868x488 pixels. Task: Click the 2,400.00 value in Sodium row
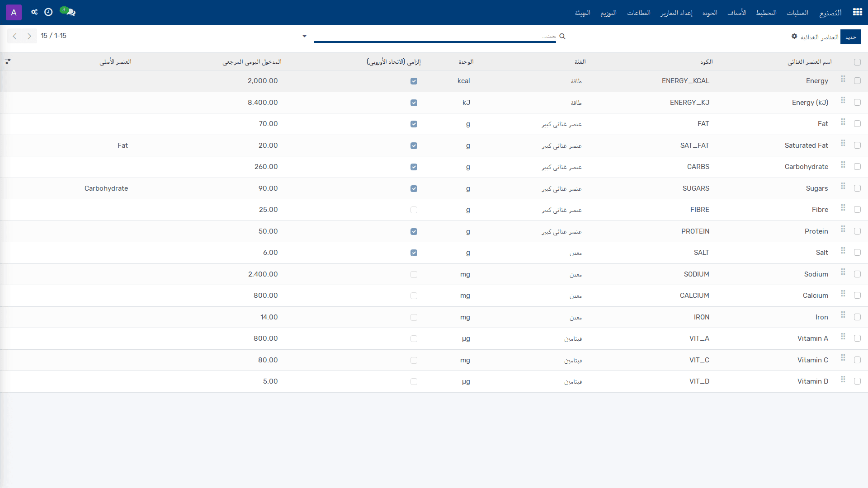pyautogui.click(x=263, y=274)
